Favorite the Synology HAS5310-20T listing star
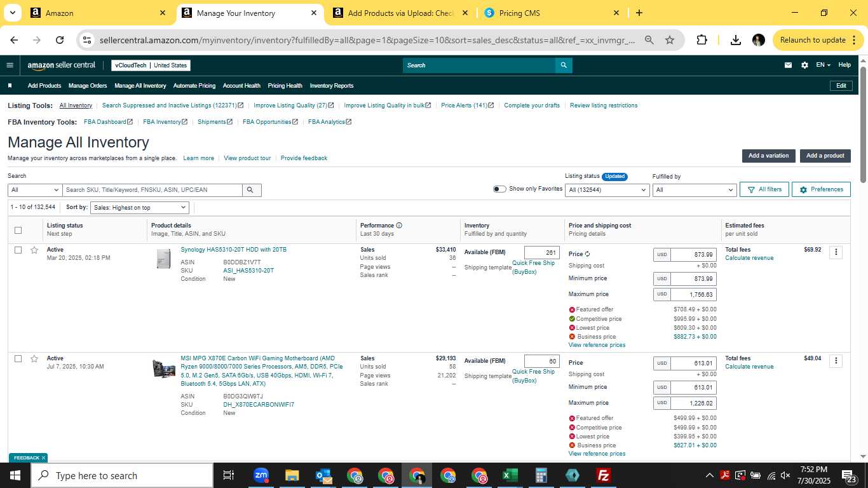868x488 pixels. coord(34,250)
